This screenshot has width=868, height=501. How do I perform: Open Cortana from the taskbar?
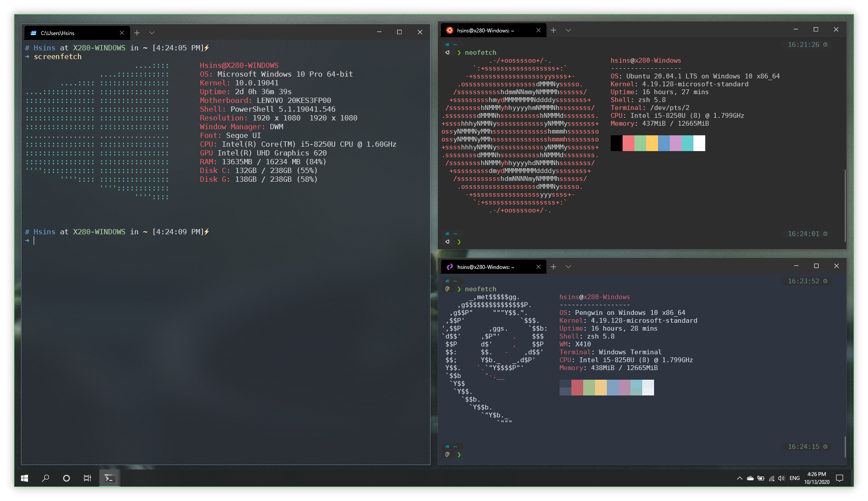tap(66, 478)
